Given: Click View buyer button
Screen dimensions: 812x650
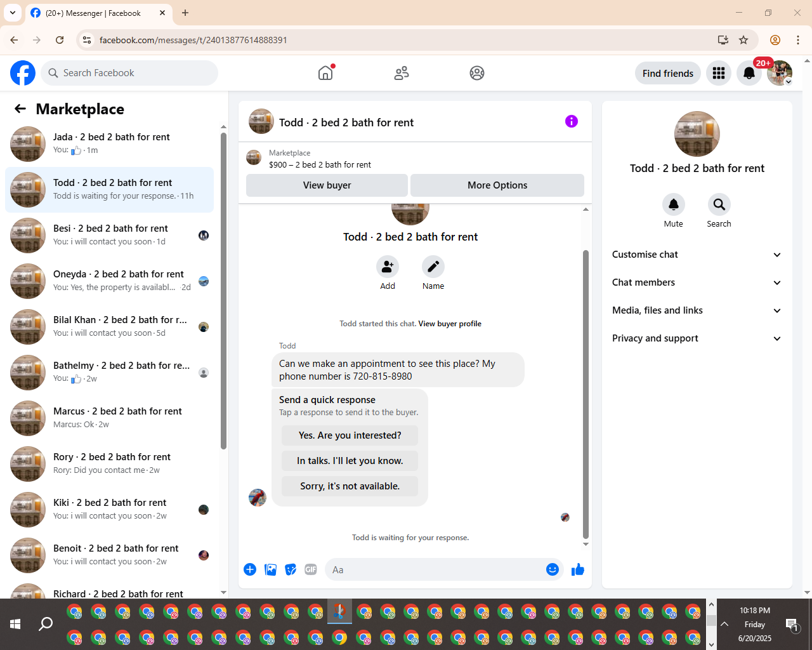Looking at the screenshot, I should (x=327, y=185).
